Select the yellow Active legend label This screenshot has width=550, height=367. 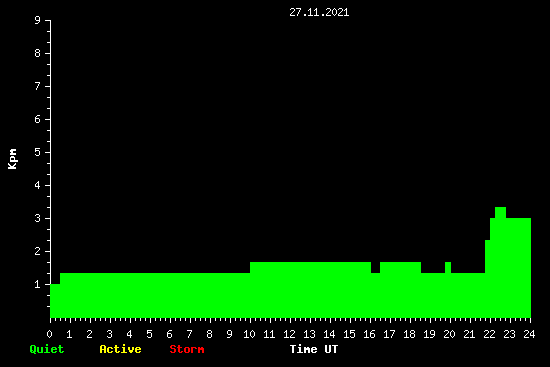(120, 349)
